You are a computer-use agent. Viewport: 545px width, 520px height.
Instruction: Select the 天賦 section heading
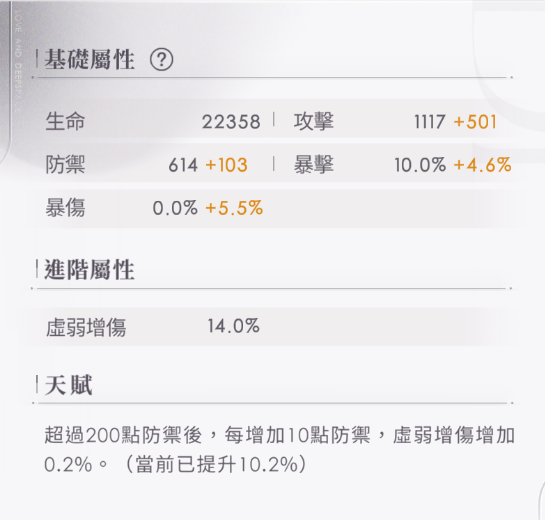[69, 385]
